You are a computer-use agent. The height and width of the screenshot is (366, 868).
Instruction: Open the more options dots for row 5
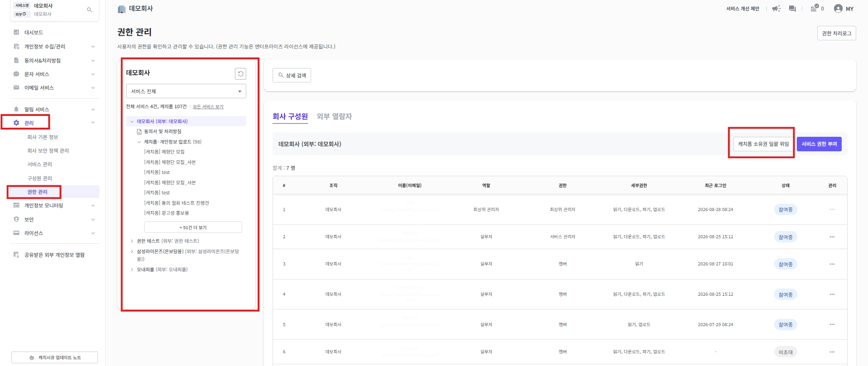point(832,324)
